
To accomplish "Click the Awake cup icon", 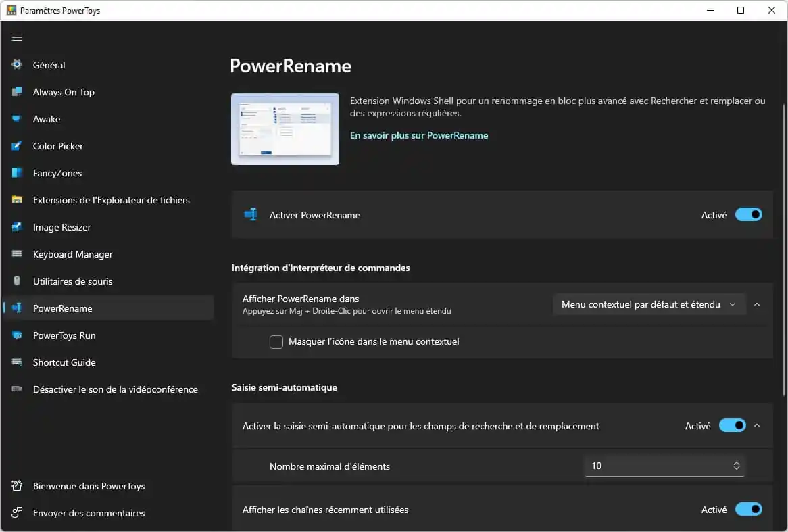I will 17,119.
